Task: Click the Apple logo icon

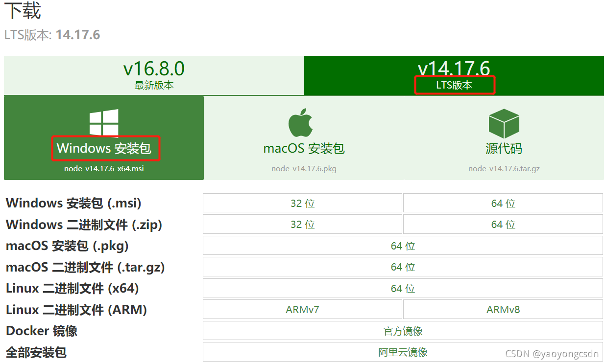Action: (x=301, y=122)
